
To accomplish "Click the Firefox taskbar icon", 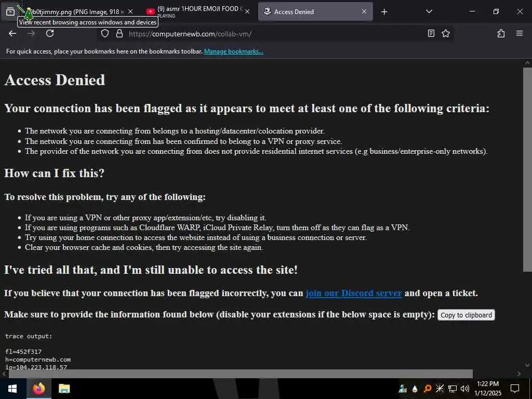I will (x=38, y=389).
